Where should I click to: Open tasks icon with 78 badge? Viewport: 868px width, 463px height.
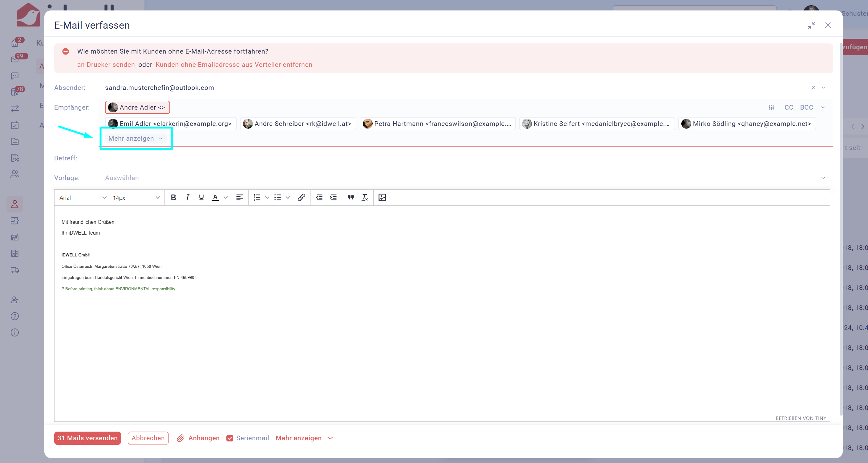click(15, 92)
